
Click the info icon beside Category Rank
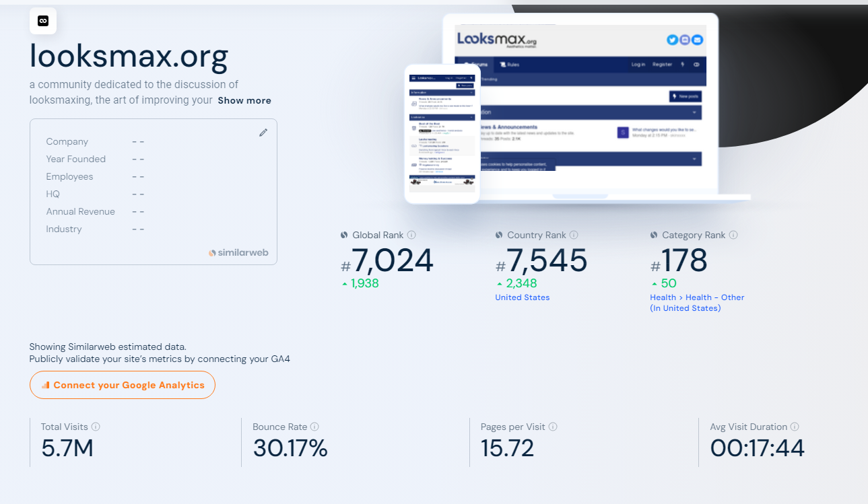[x=733, y=236]
